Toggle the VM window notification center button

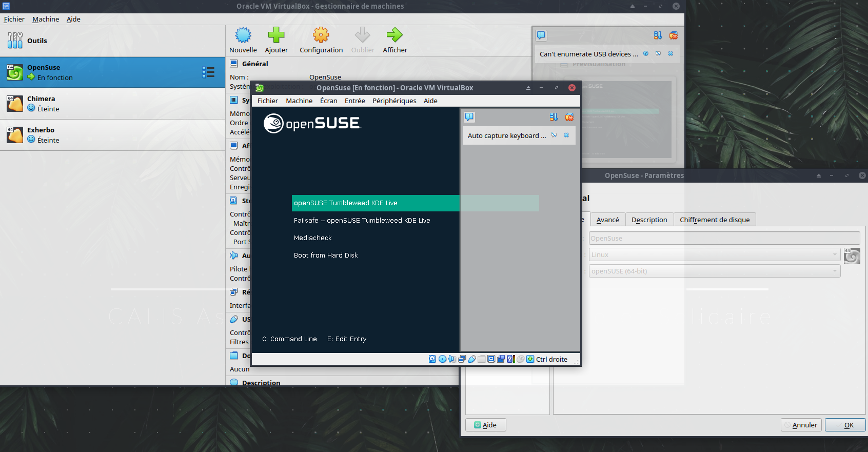click(469, 117)
